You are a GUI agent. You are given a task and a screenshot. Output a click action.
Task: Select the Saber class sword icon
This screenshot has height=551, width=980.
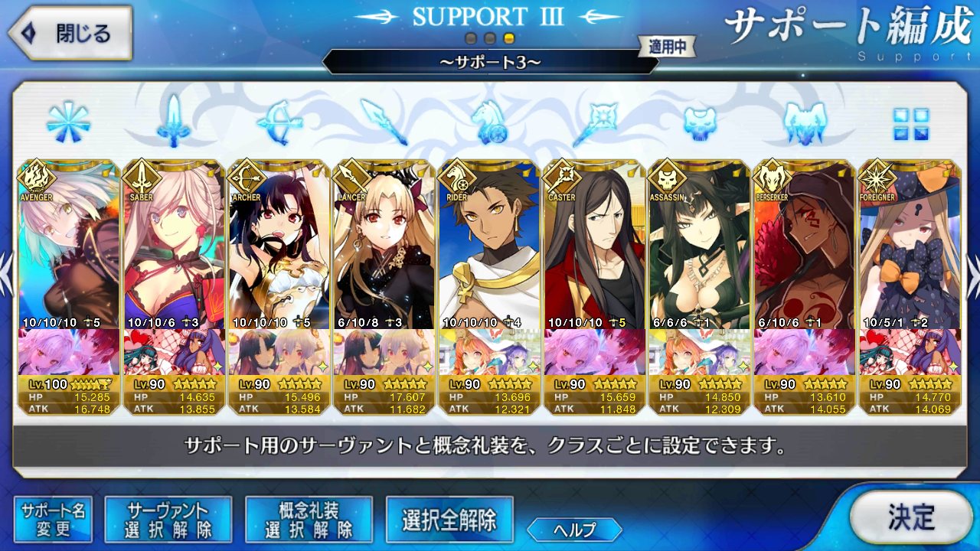(173, 121)
